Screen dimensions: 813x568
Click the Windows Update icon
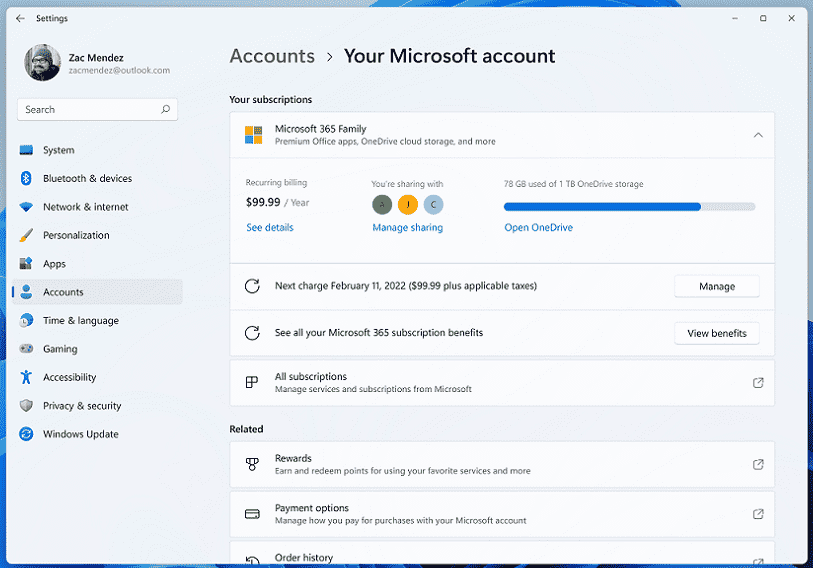tap(26, 434)
